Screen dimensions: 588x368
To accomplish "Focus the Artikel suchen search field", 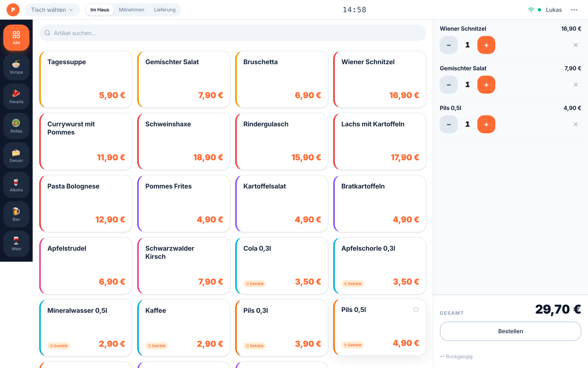I will (x=233, y=33).
